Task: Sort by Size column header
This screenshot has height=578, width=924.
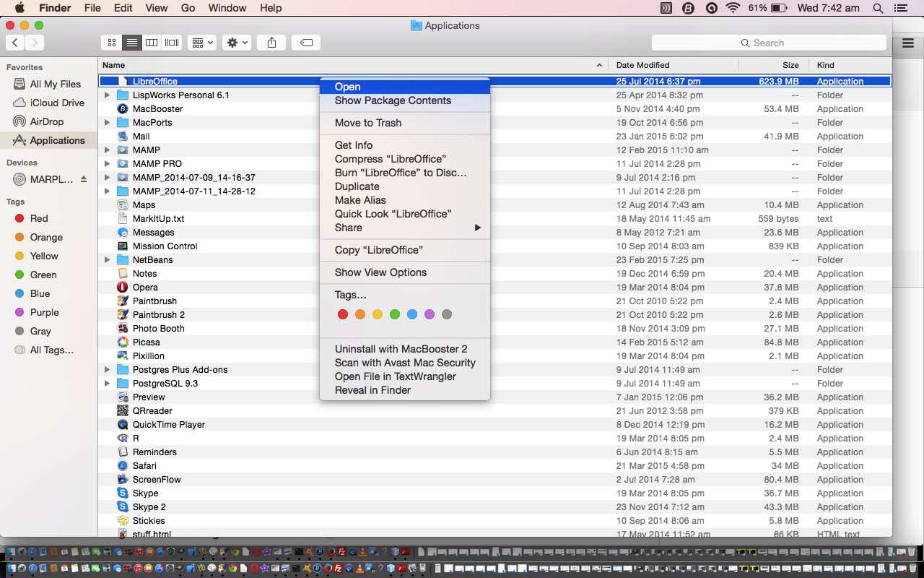Action: tap(774, 65)
